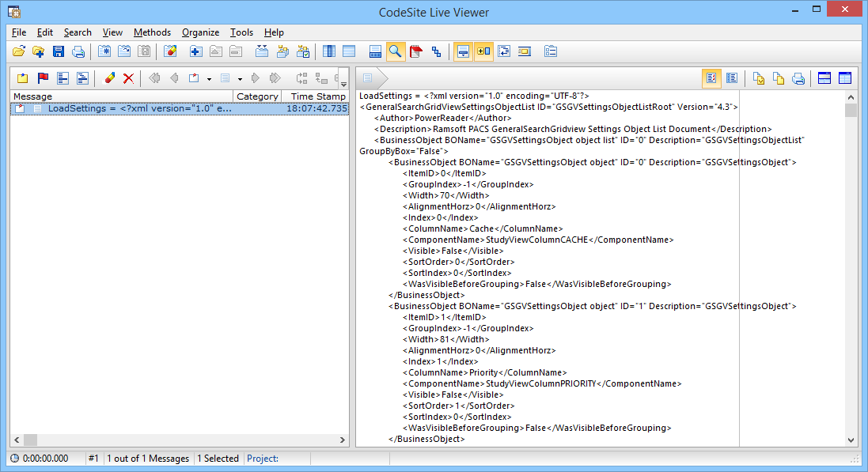Click the next message right-arrow icon
The width and height of the screenshot is (868, 472).
255,78
